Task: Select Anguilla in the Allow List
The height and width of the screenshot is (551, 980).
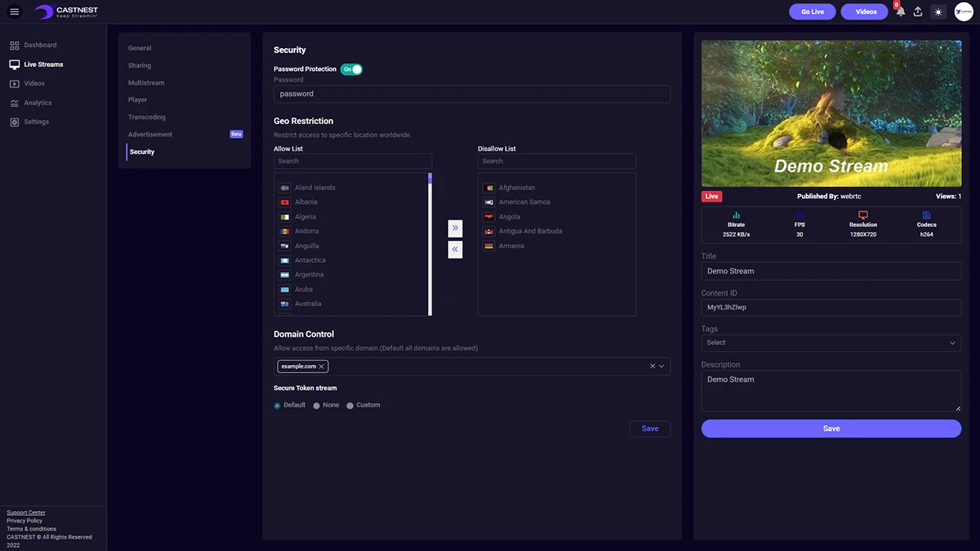Action: [307, 247]
